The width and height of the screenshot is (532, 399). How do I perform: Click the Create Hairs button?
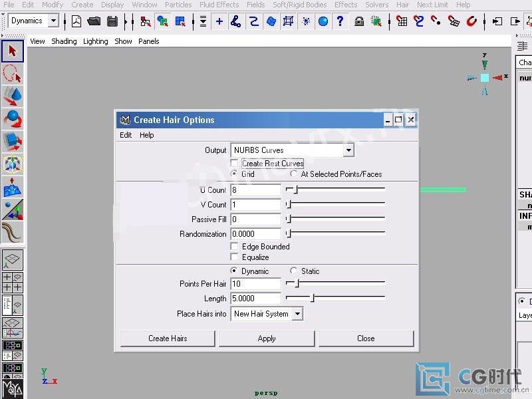(168, 338)
